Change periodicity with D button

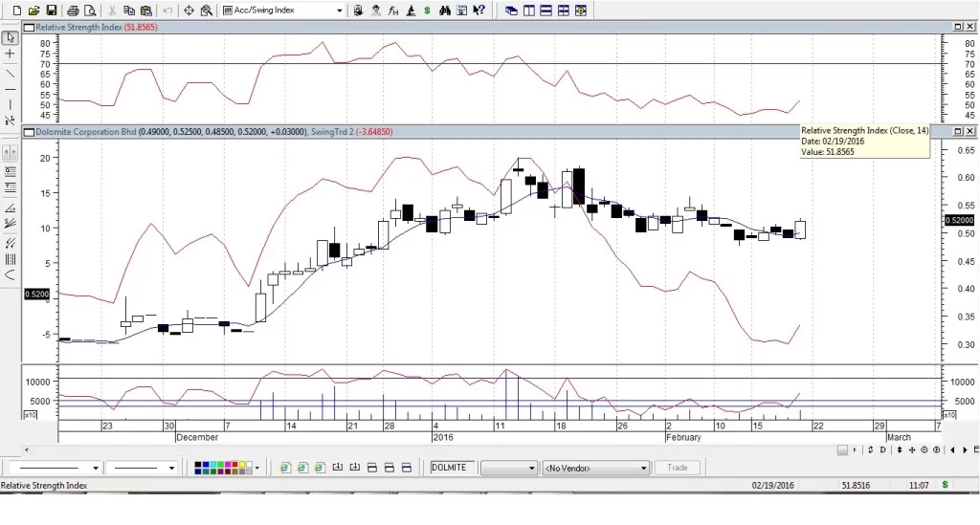pyautogui.click(x=882, y=449)
